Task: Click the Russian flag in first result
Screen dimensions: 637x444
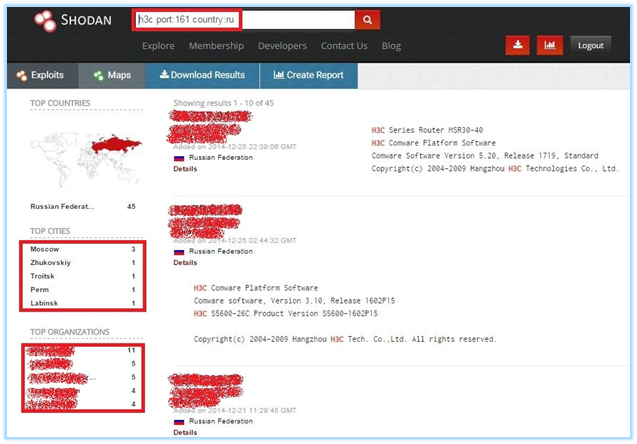Action: pyautogui.click(x=179, y=158)
